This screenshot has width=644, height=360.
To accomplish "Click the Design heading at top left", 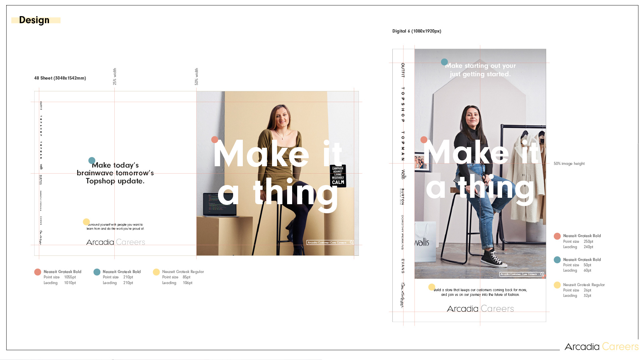I will coord(34,20).
